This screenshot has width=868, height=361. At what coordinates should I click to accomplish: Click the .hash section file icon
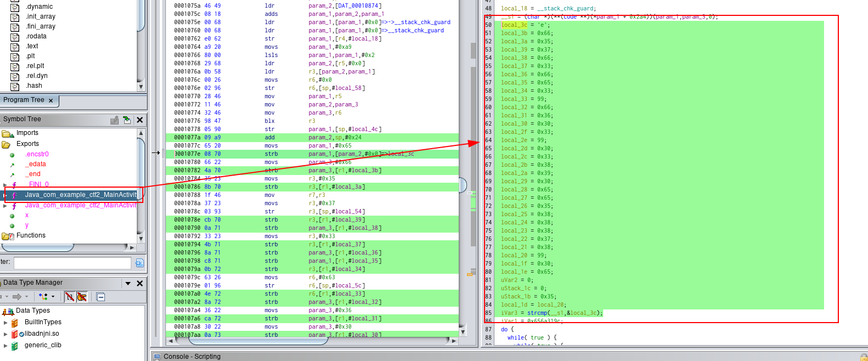(x=15, y=86)
